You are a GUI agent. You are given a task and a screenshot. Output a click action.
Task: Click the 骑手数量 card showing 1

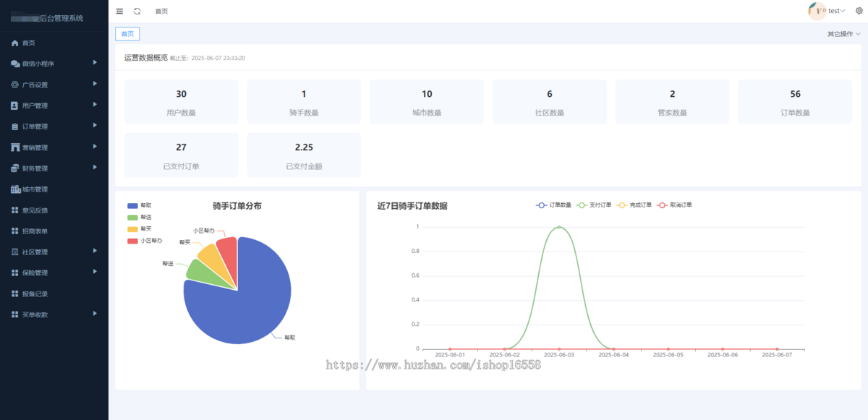[x=304, y=101]
